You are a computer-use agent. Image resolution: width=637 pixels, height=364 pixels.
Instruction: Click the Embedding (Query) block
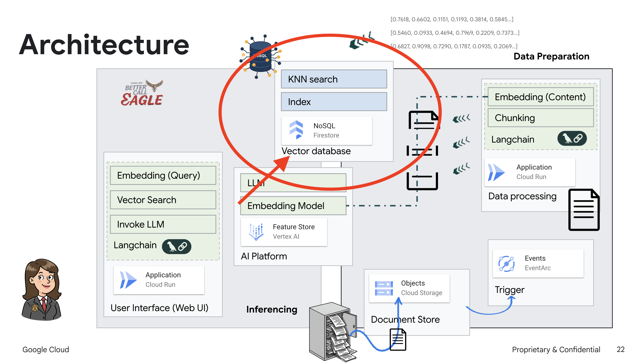coord(163,175)
